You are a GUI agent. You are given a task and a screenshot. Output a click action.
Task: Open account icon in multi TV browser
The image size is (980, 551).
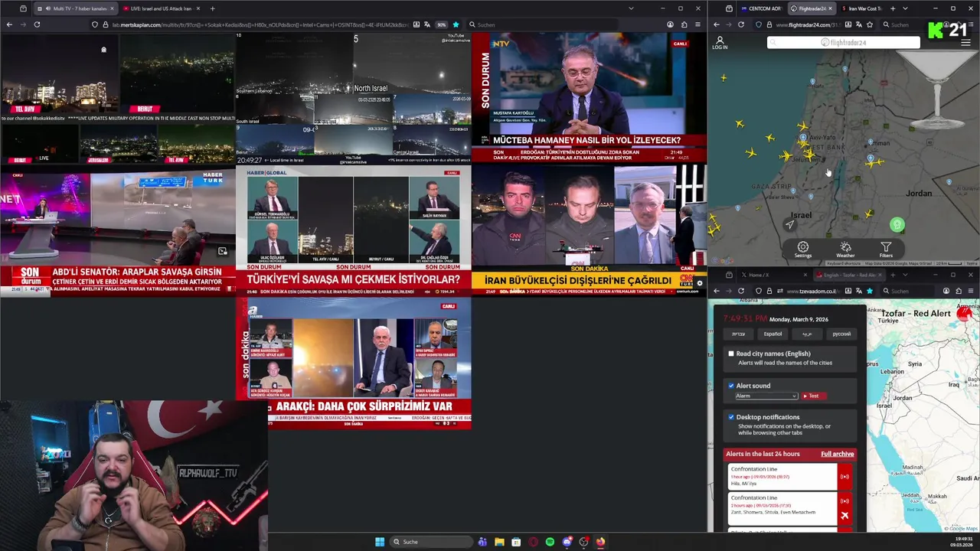coord(670,24)
